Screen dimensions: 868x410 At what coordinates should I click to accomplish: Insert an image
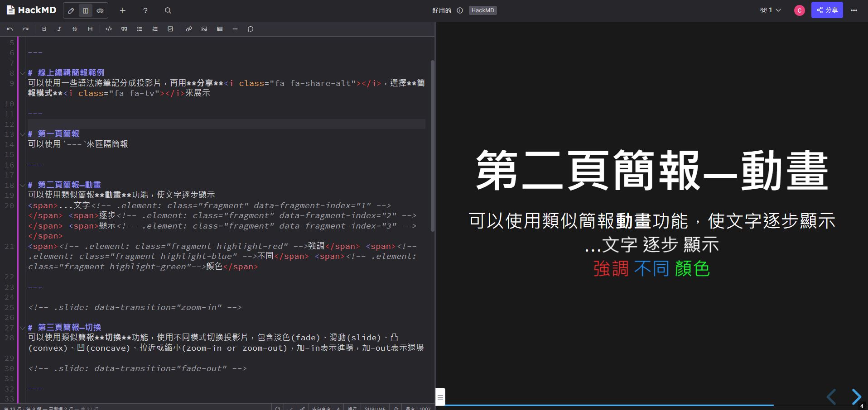tap(204, 29)
